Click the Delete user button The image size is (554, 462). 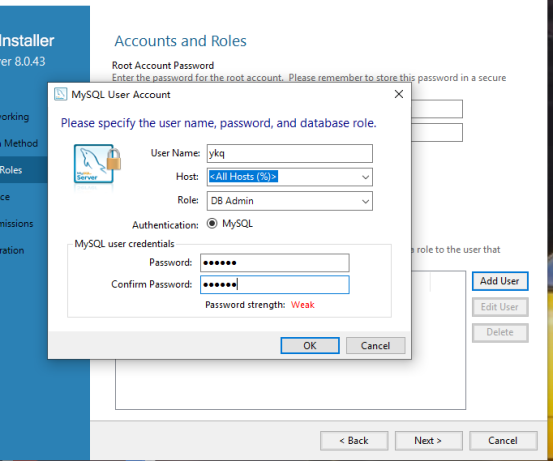[500, 332]
